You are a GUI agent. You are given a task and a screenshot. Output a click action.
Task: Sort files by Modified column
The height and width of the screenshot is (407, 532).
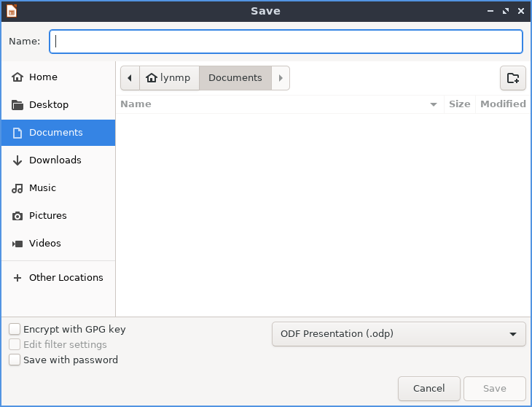click(x=502, y=104)
